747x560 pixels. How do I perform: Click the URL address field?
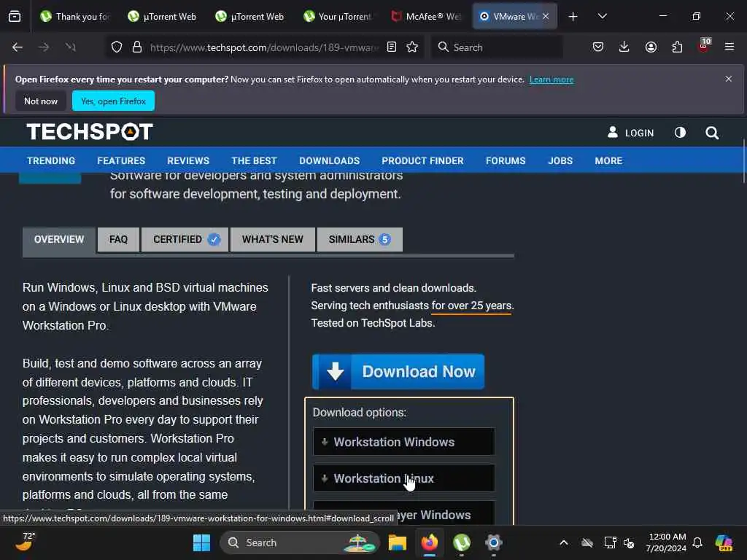(264, 47)
